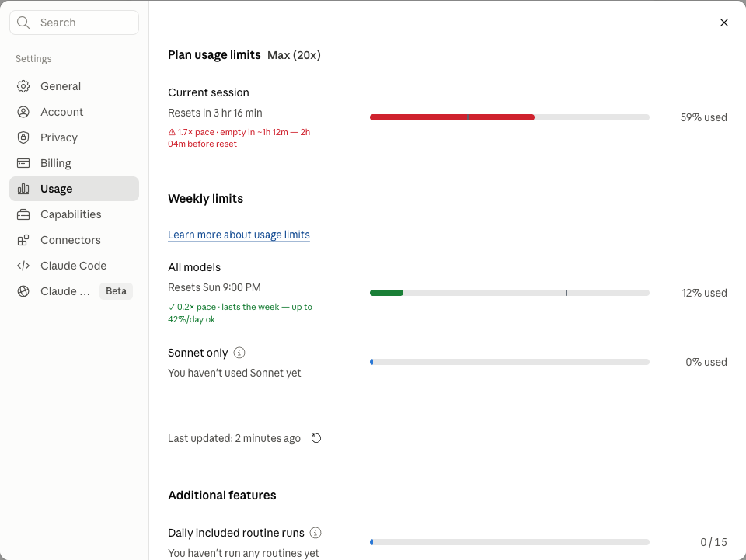
Task: Click Resets in 3 hr 16 min text
Action: (x=215, y=113)
